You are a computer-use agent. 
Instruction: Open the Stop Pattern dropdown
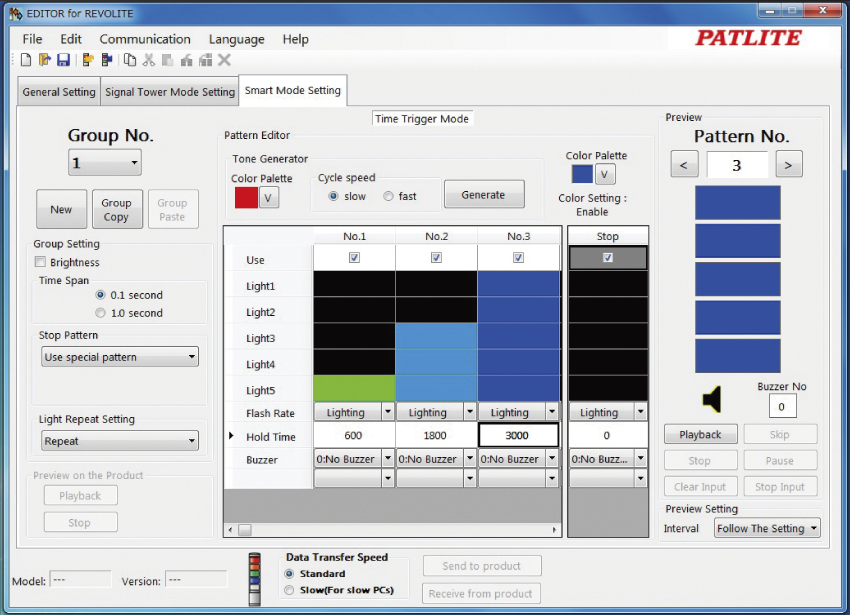point(120,357)
